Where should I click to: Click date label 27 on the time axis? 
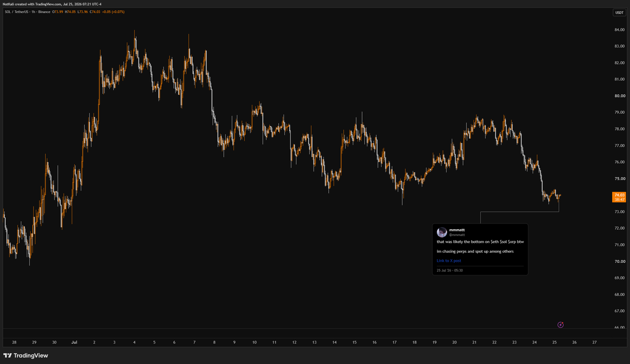tap(594, 342)
